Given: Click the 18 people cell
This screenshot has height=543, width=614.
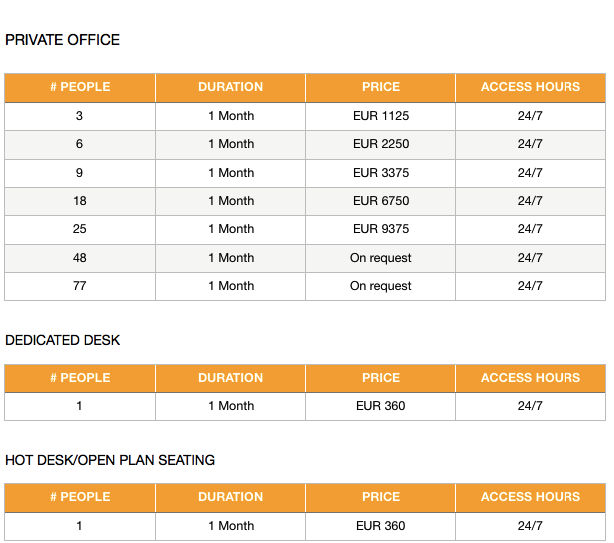Looking at the screenshot, I should 79,201.
